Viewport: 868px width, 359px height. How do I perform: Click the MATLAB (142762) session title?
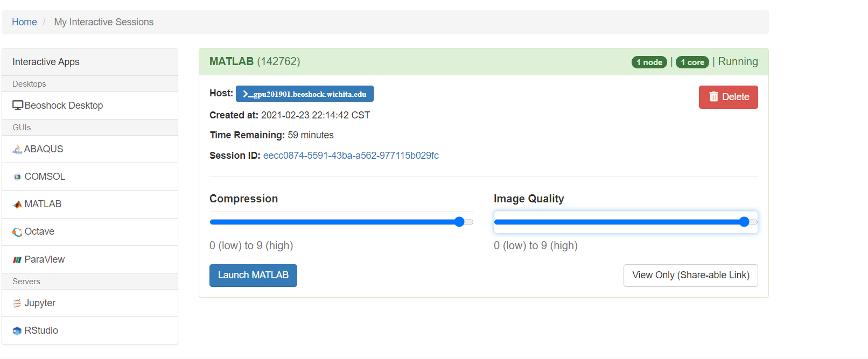pyautogui.click(x=255, y=61)
